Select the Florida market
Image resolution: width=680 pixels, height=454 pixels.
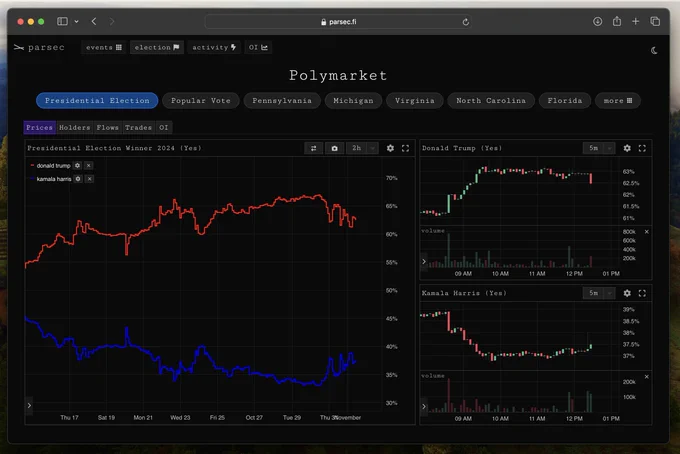click(x=565, y=101)
